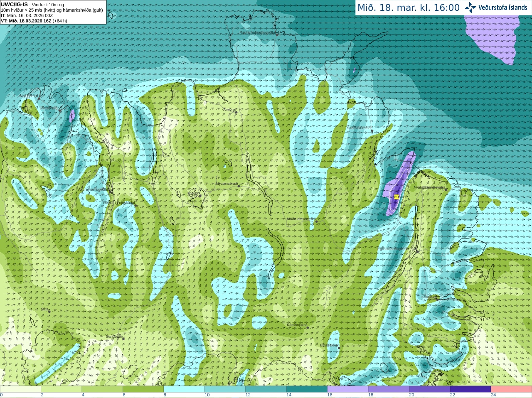Click the Sandvíkurheiði station marker
This screenshot has width=532, height=398.
point(372,130)
